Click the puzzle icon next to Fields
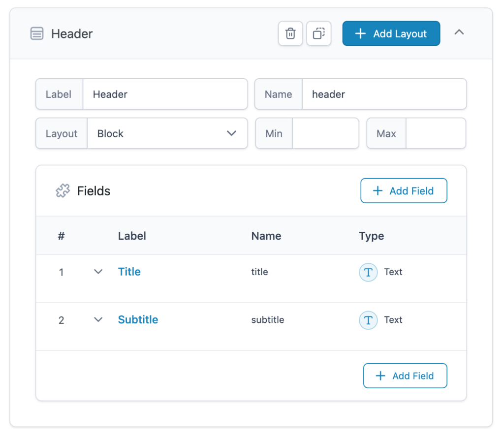504x437 pixels. 63,190
